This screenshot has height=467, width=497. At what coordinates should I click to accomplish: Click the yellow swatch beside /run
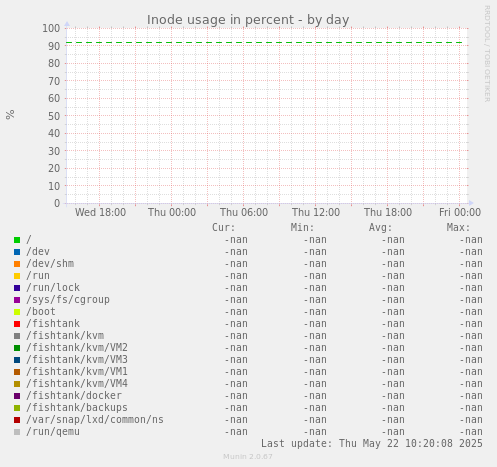click(17, 276)
